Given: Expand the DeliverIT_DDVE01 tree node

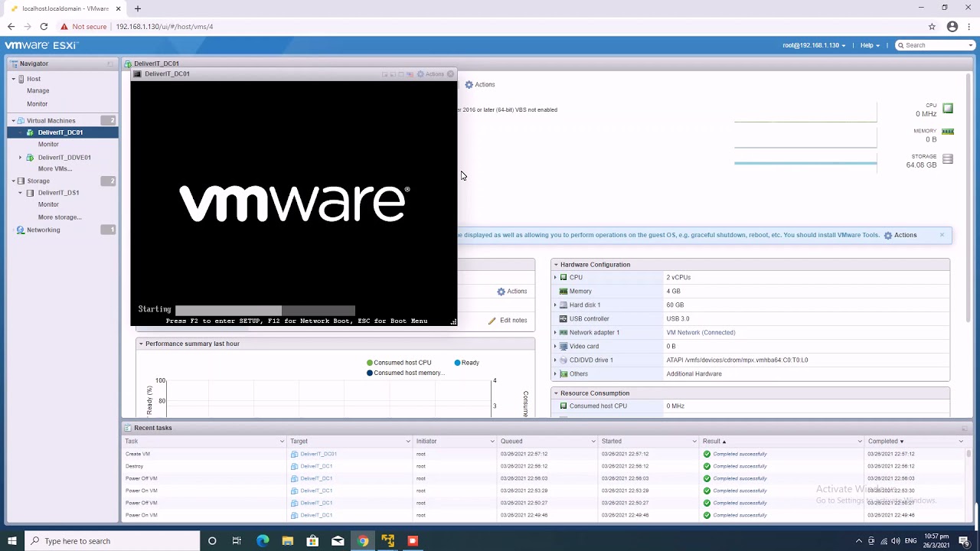Looking at the screenshot, I should [21, 157].
